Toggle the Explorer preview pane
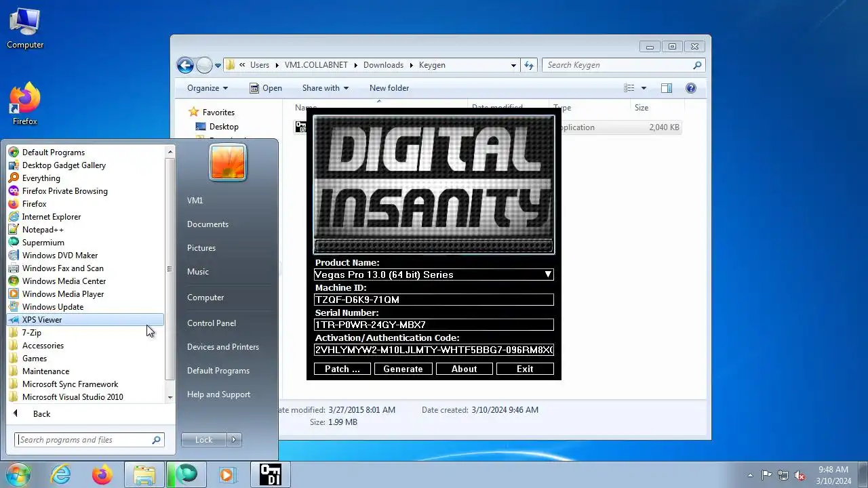This screenshot has width=868, height=488. pos(667,88)
